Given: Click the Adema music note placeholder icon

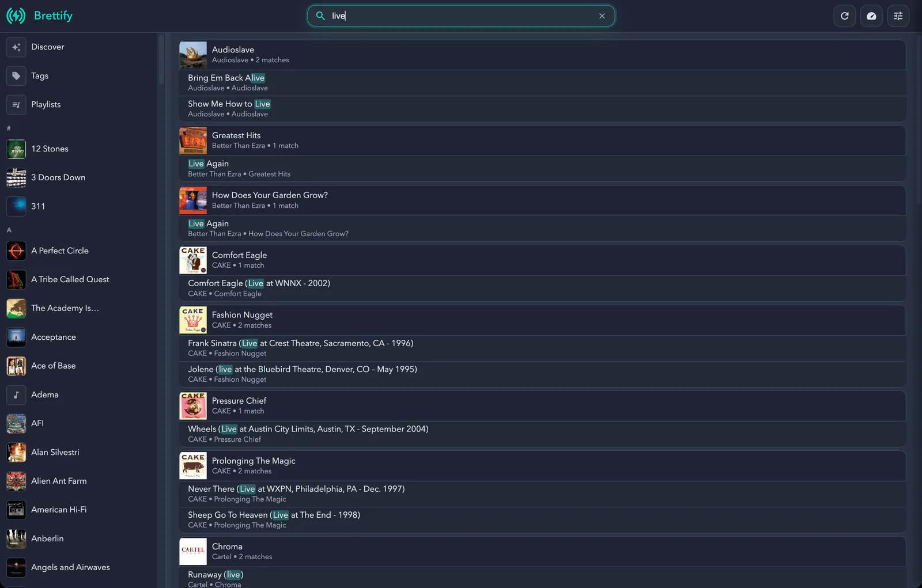Looking at the screenshot, I should click(16, 395).
